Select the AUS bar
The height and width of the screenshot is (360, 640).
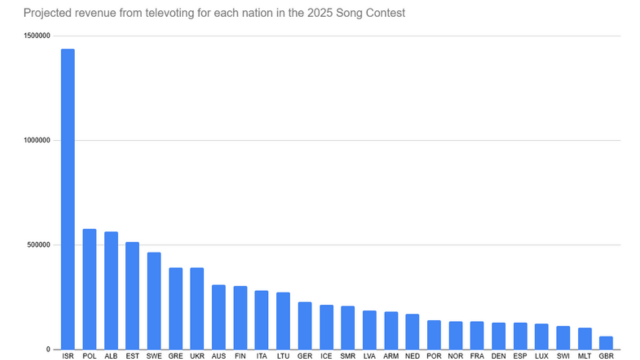pos(219,317)
